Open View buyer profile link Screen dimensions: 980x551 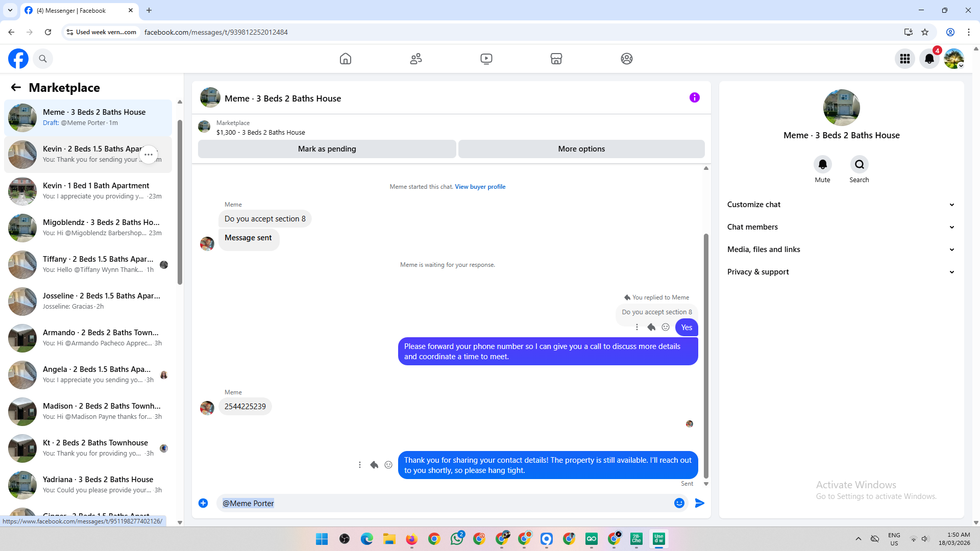[480, 187]
